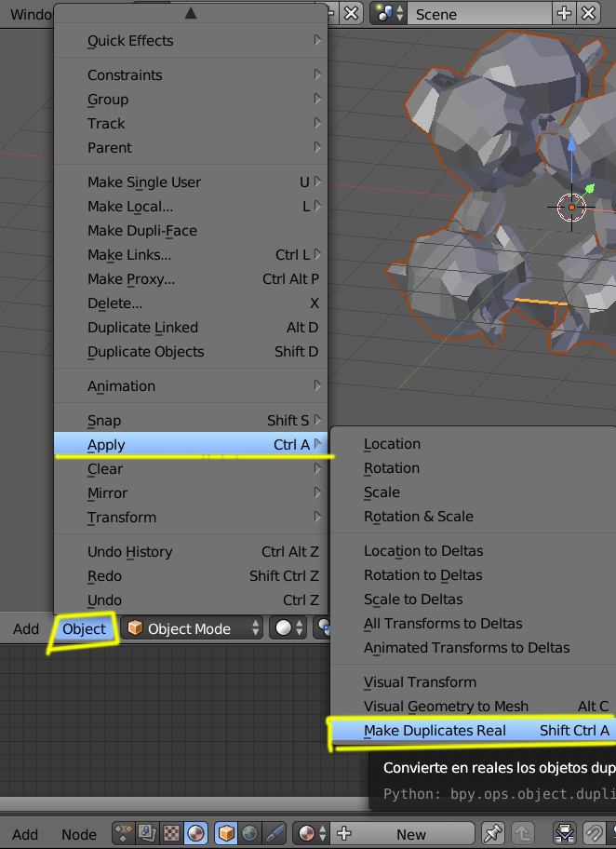616x849 pixels.
Task: Click the New material button
Action: click(403, 833)
